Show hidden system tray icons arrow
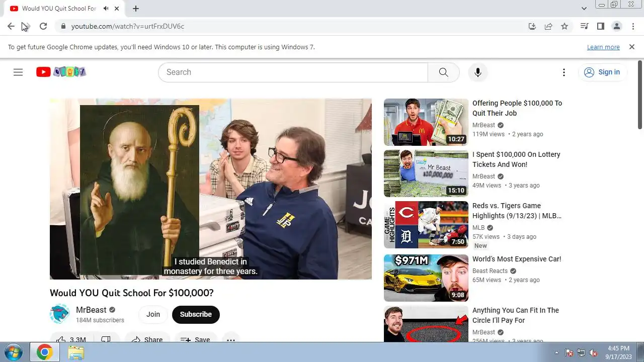644x362 pixels. click(556, 352)
